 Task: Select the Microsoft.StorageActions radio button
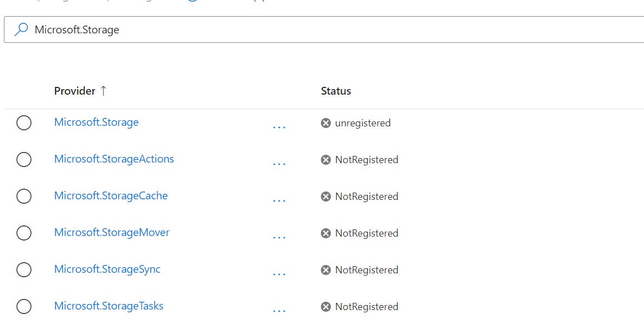24,159
